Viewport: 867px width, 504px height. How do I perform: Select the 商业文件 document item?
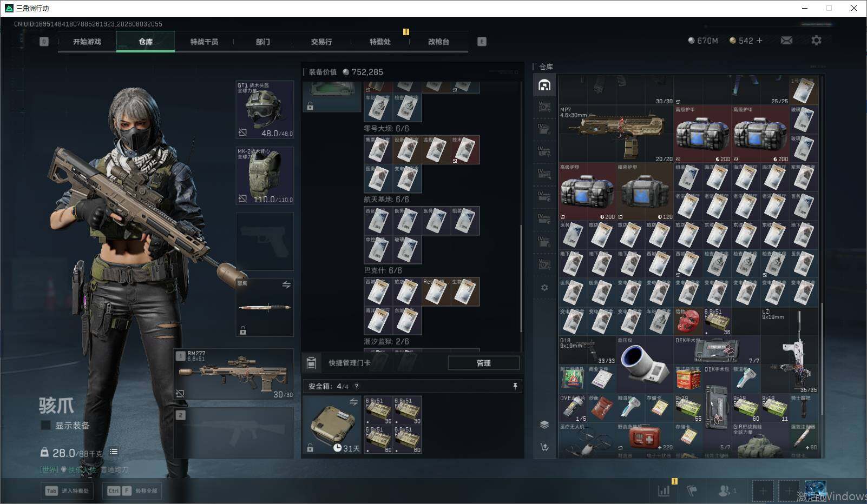pos(601,380)
